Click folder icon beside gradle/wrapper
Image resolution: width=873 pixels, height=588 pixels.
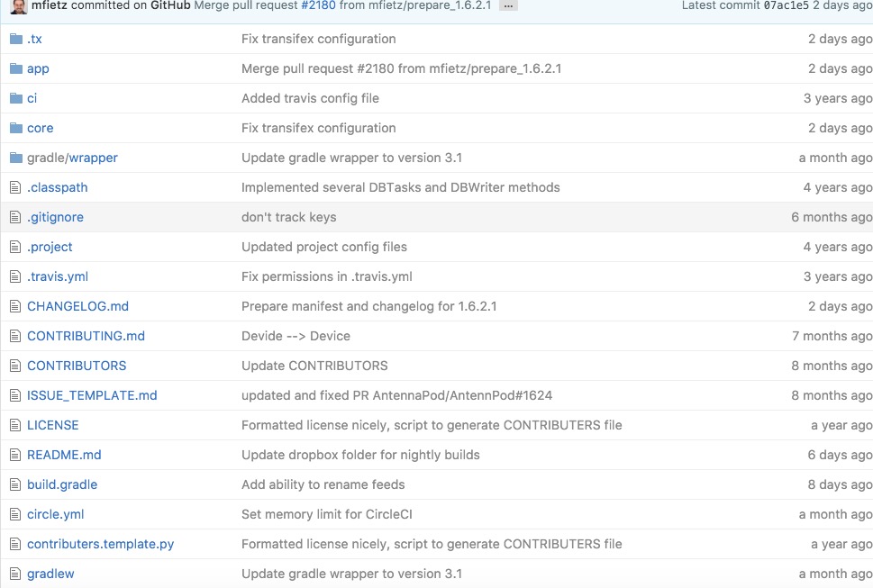(x=16, y=158)
